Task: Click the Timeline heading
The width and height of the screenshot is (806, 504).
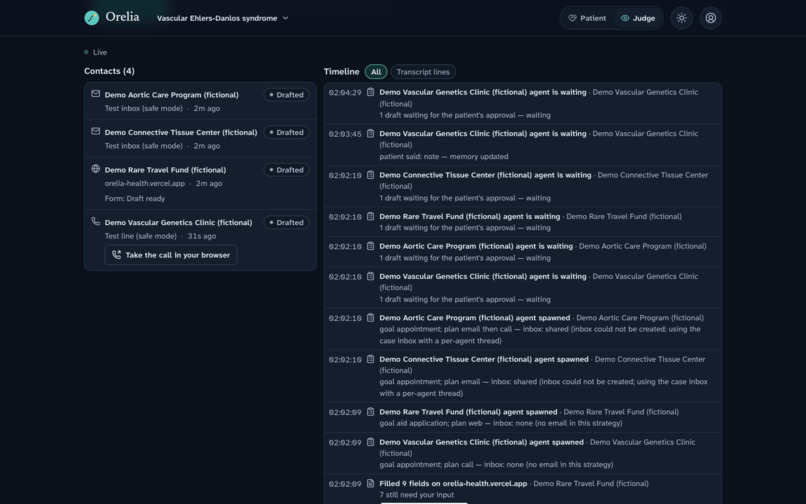Action: (341, 71)
